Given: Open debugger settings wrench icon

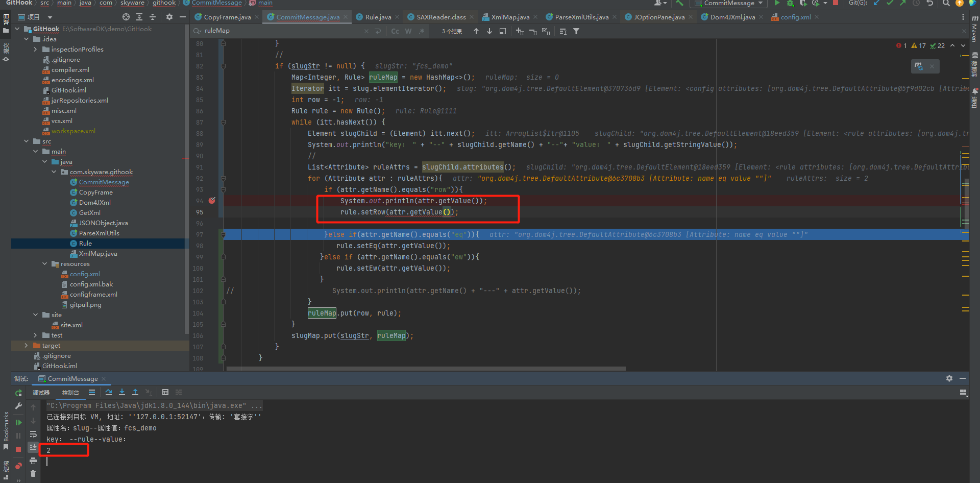Looking at the screenshot, I should click(18, 406).
